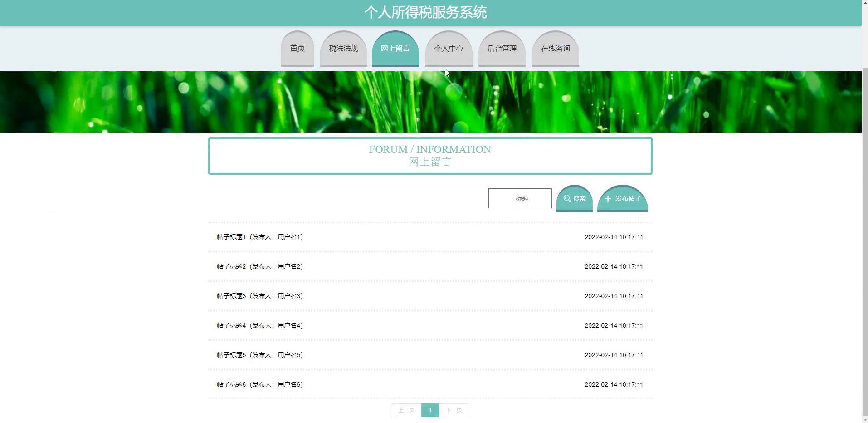Click the 搜索 button label
The width and height of the screenshot is (868, 423).
[579, 198]
